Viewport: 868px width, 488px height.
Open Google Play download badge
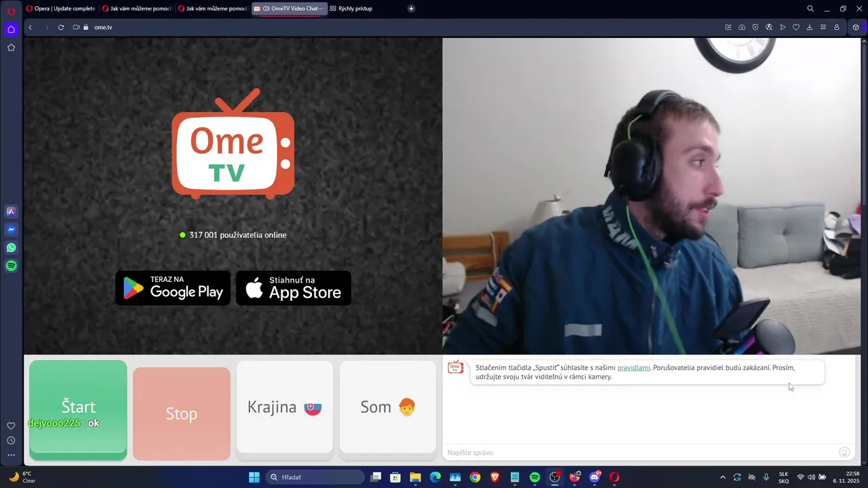pos(173,288)
